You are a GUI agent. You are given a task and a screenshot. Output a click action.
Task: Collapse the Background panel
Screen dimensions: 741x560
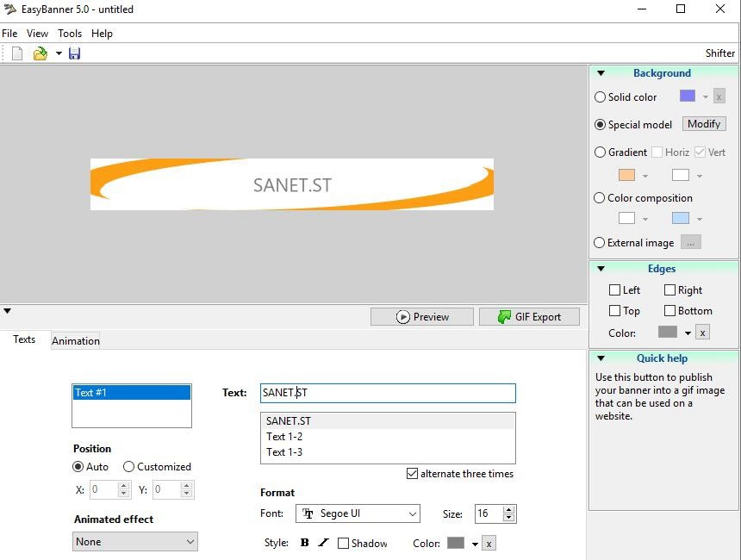click(601, 73)
